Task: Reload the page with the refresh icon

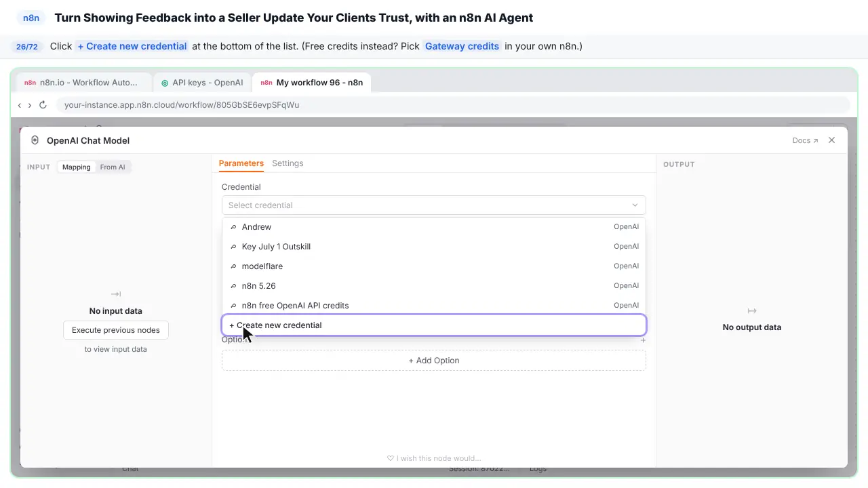Action: point(43,105)
